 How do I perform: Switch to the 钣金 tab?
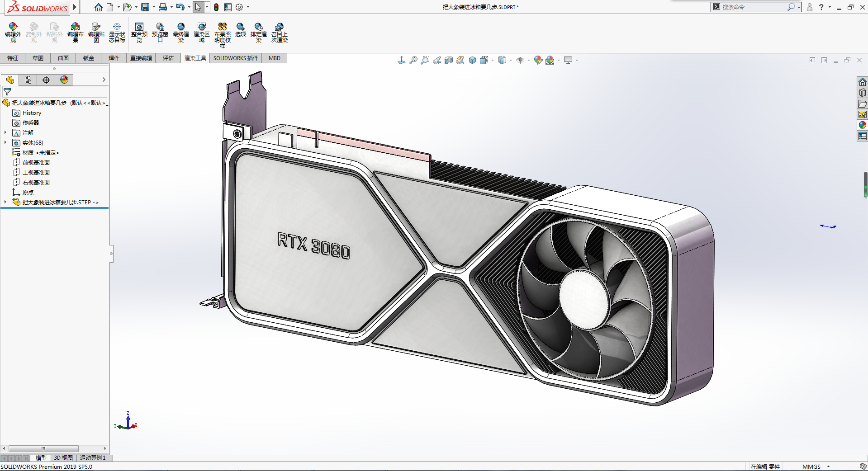[89, 58]
